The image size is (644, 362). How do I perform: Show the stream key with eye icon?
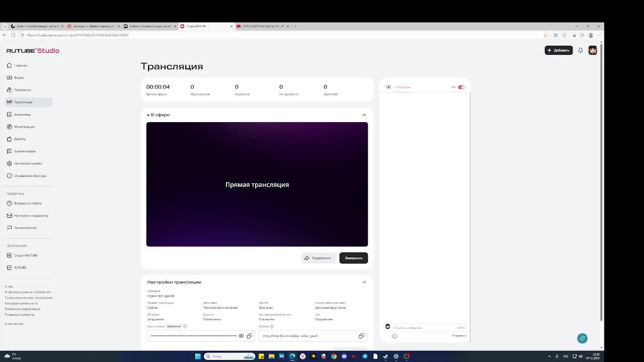pyautogui.click(x=241, y=336)
